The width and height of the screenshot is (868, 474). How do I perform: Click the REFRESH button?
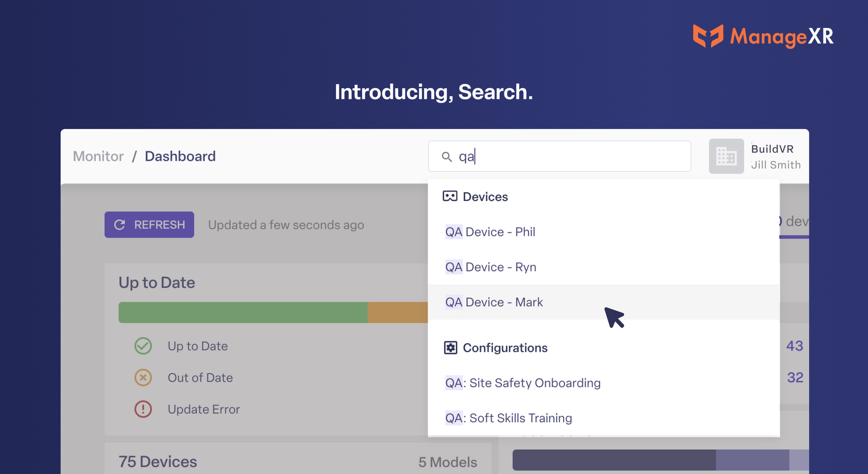tap(149, 225)
